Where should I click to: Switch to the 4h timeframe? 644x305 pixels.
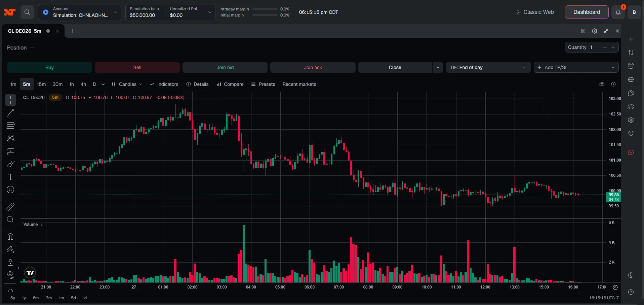(83, 84)
